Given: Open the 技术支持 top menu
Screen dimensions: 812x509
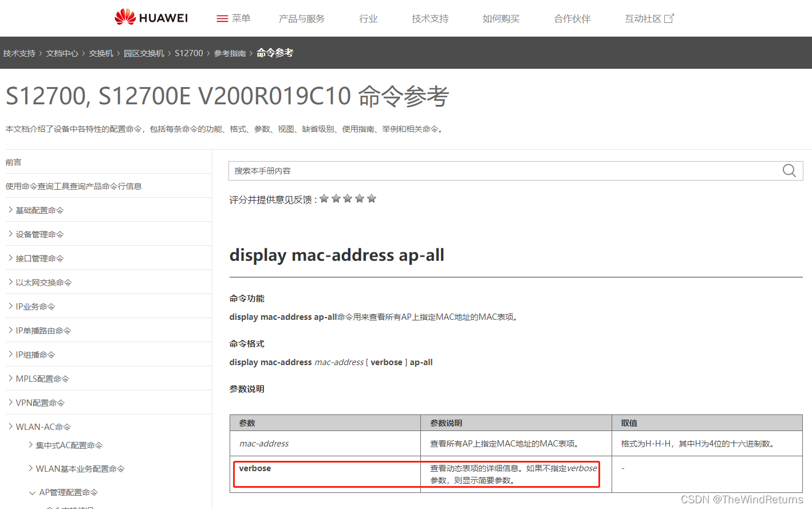Looking at the screenshot, I should tap(430, 18).
